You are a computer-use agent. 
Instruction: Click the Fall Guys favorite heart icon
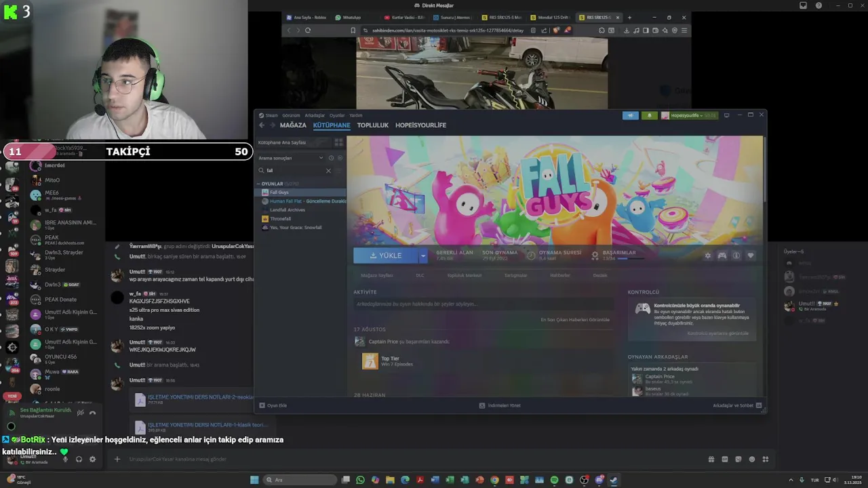[751, 256]
